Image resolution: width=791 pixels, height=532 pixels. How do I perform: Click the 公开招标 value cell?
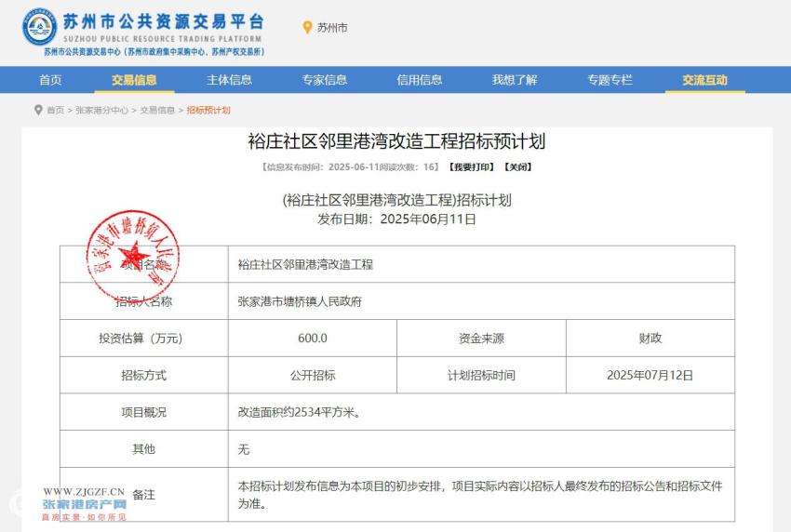click(313, 375)
